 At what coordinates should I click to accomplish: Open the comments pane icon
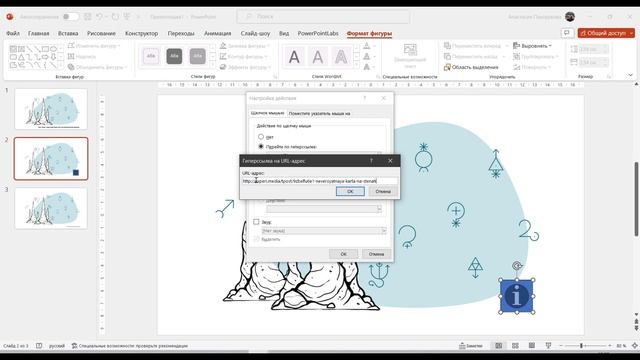pos(567,33)
